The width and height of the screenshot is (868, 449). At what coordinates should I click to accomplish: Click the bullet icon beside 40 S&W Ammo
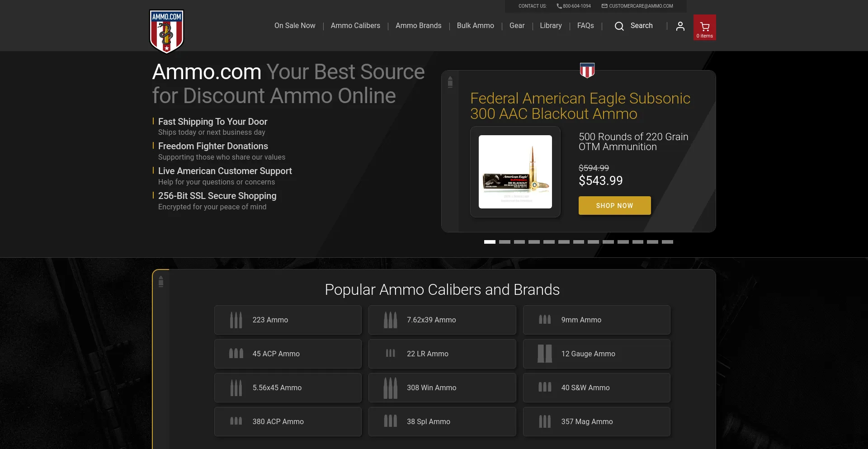(545, 387)
